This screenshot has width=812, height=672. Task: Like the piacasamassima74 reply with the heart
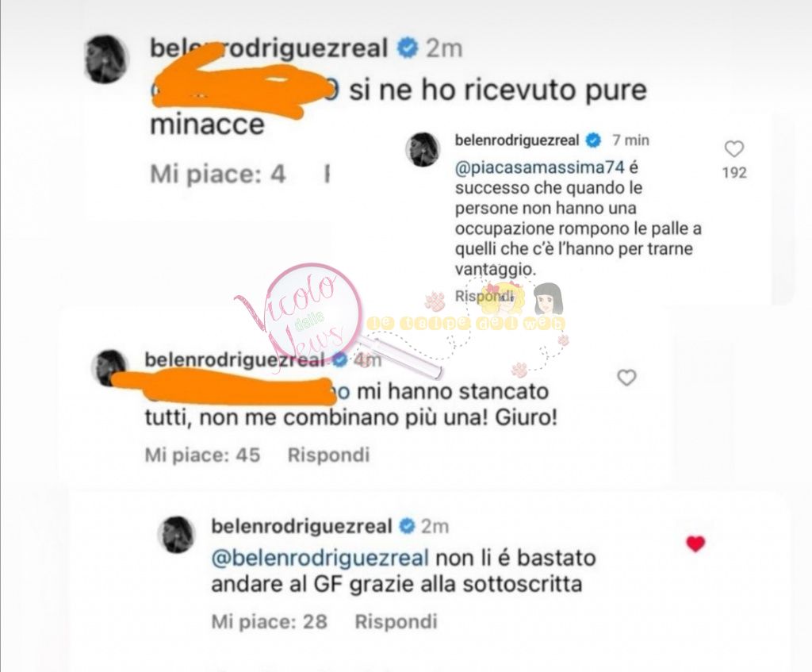[x=733, y=149]
